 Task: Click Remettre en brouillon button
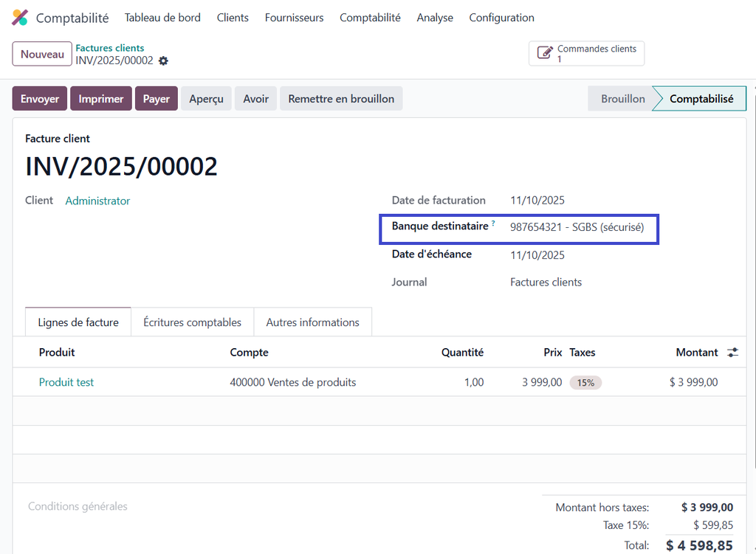[341, 99]
